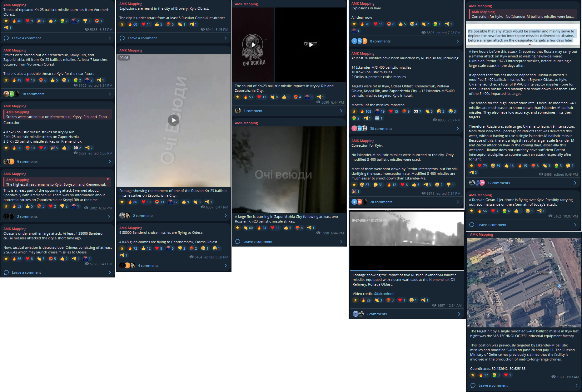Click the laughing reaction showing 87
Screen dimensions: 582x392
coord(365,185)
